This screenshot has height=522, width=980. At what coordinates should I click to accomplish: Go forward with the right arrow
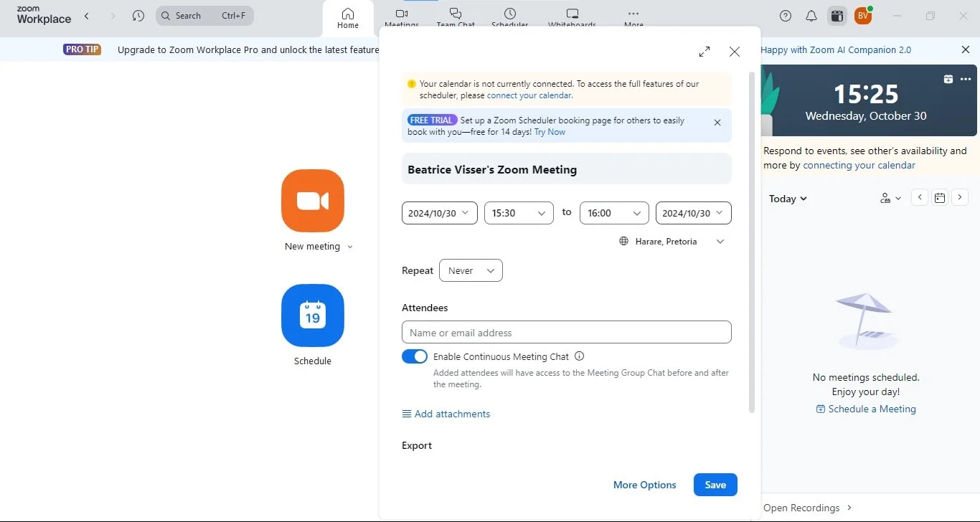pyautogui.click(x=113, y=16)
